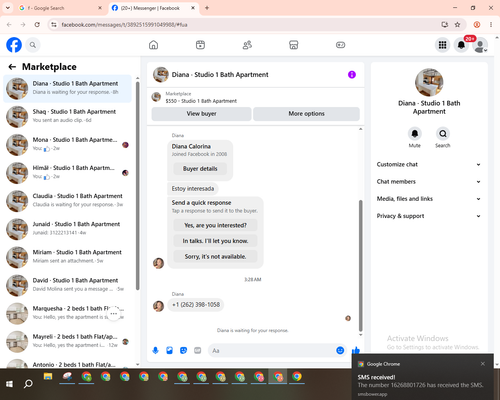Choose a GIF icon in composer

pos(198,350)
